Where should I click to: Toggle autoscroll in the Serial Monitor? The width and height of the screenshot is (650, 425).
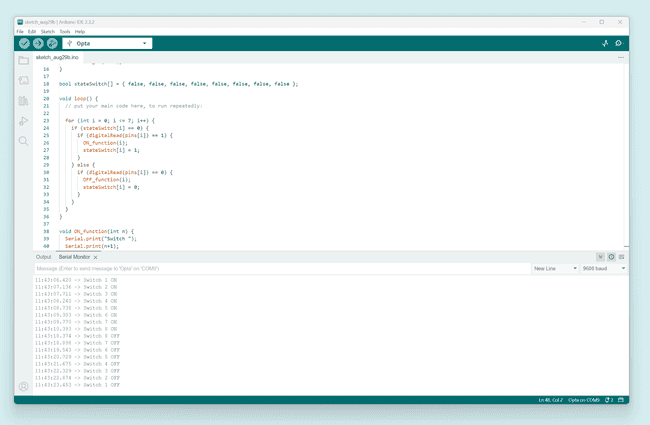pos(600,257)
